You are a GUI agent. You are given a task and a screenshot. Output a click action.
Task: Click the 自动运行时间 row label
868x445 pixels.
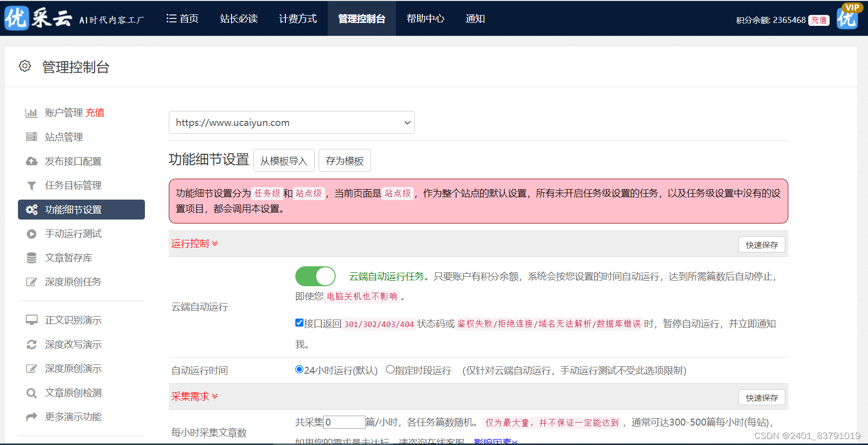[200, 370]
